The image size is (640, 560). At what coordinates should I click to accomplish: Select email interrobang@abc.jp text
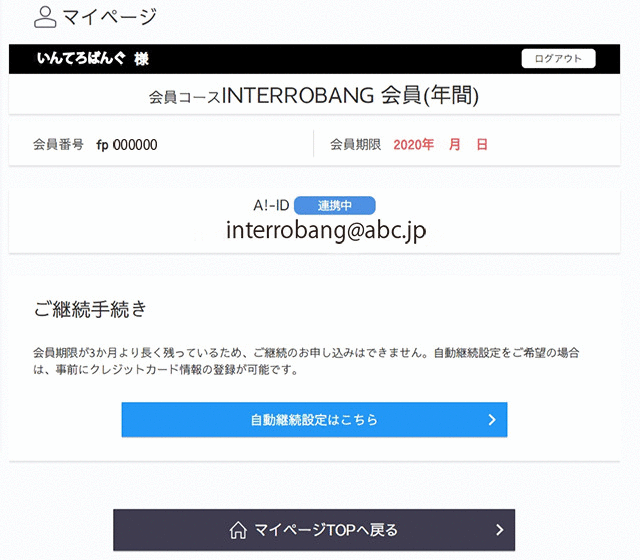pyautogui.click(x=326, y=230)
